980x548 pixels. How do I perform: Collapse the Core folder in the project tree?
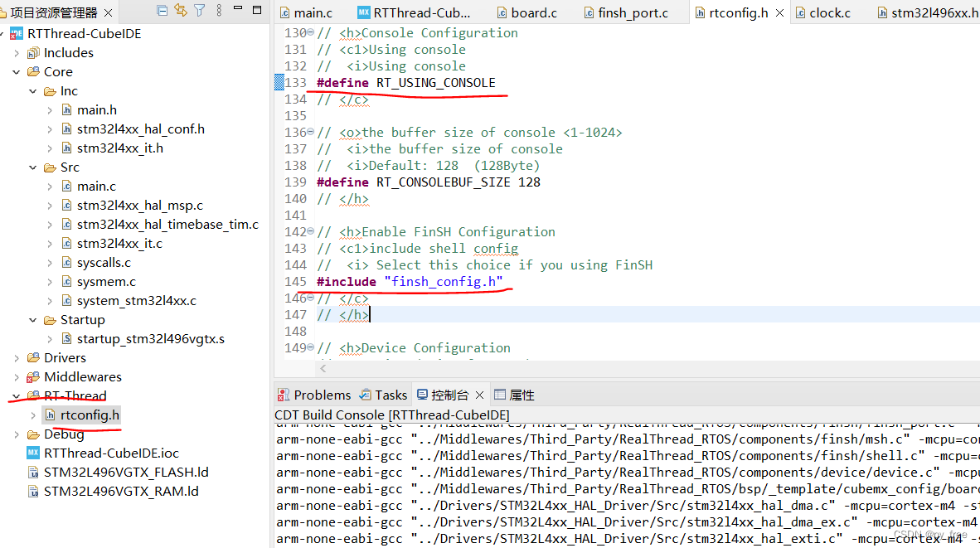[x=15, y=71]
